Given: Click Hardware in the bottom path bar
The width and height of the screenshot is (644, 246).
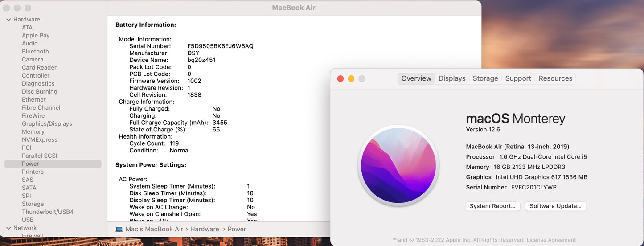Looking at the screenshot, I should click(x=205, y=229).
